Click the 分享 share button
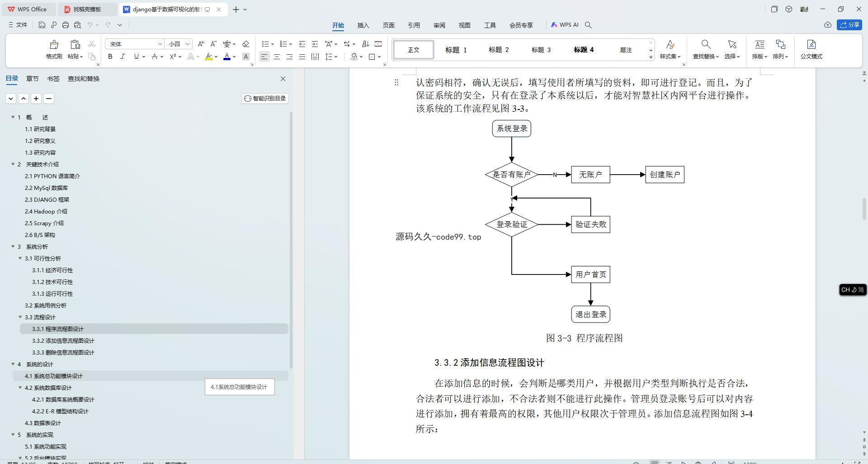 (x=849, y=25)
